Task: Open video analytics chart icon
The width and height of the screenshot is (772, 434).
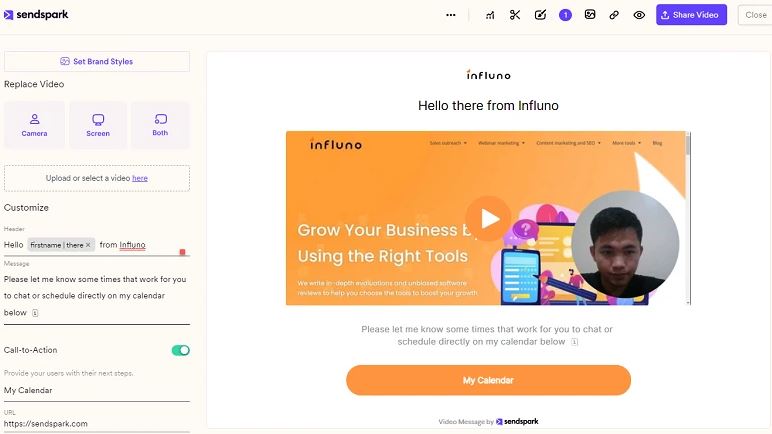Action: (x=490, y=15)
